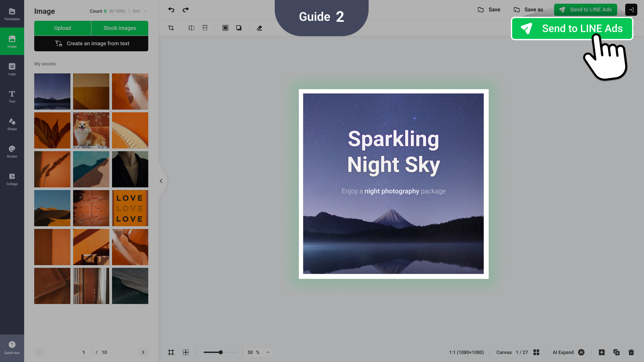
Task: Flip the image vertically
Action: click(205, 28)
